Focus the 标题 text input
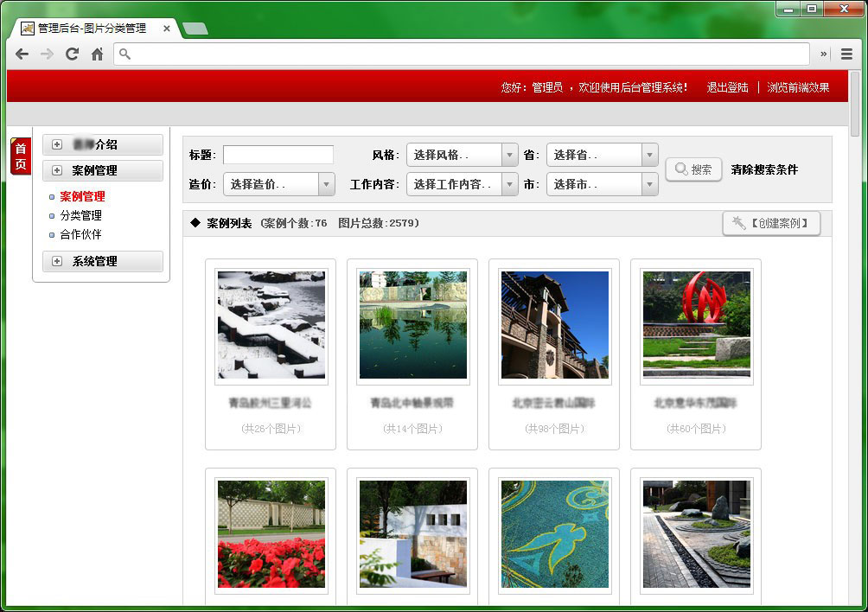 [278, 155]
